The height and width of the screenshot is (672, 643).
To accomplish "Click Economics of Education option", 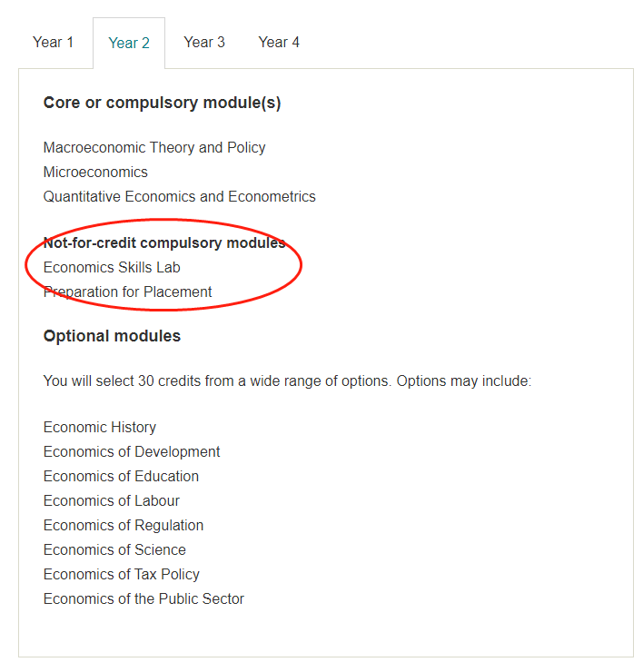I will tap(122, 476).
